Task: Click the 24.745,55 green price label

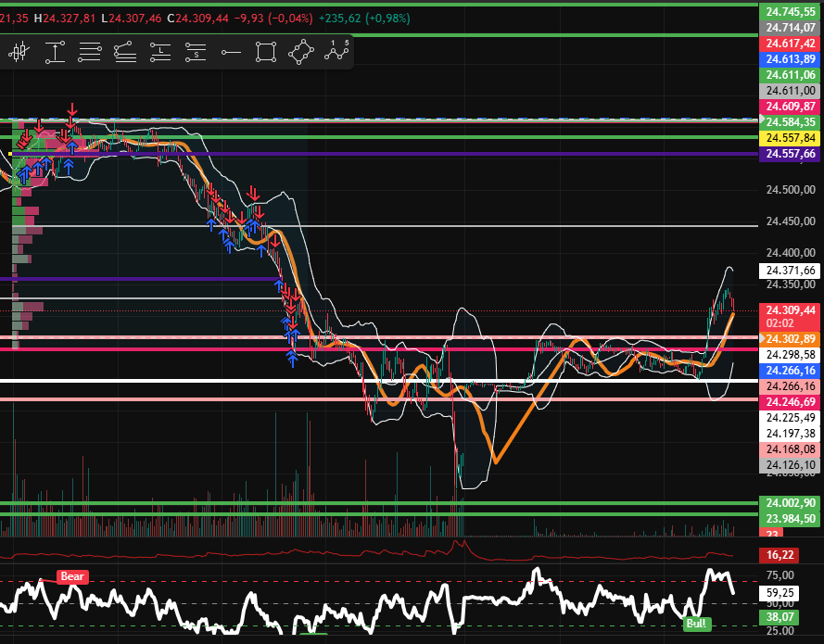Action: pyautogui.click(x=791, y=12)
